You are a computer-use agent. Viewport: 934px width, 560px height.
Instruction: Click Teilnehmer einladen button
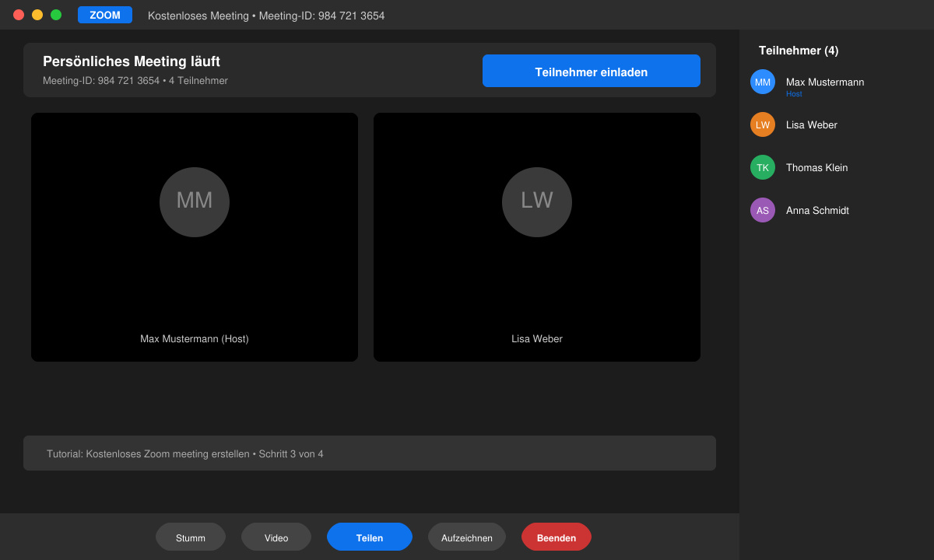pos(592,71)
